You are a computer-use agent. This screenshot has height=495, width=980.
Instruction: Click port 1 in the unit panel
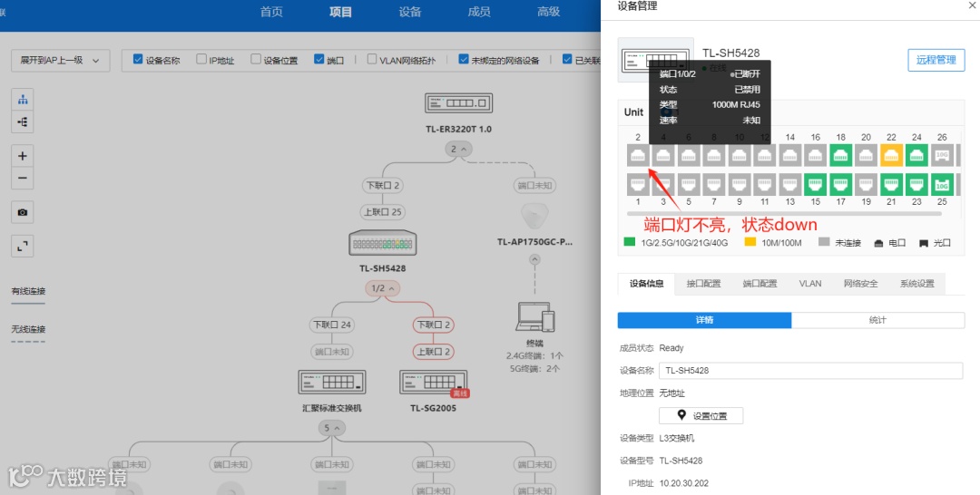[x=638, y=184]
